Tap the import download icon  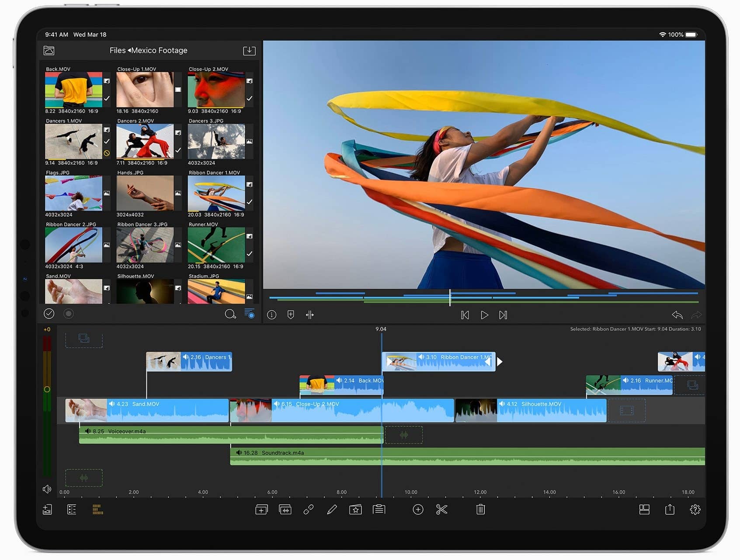click(249, 51)
